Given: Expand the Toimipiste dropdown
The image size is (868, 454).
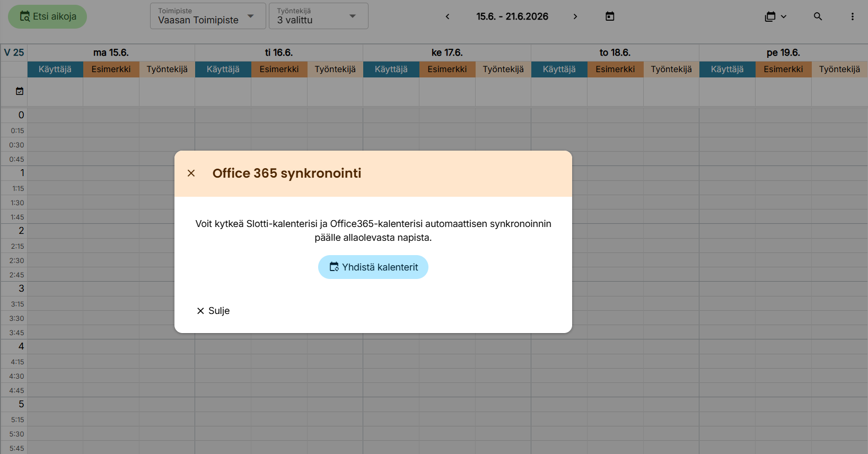Looking at the screenshot, I should click(208, 16).
